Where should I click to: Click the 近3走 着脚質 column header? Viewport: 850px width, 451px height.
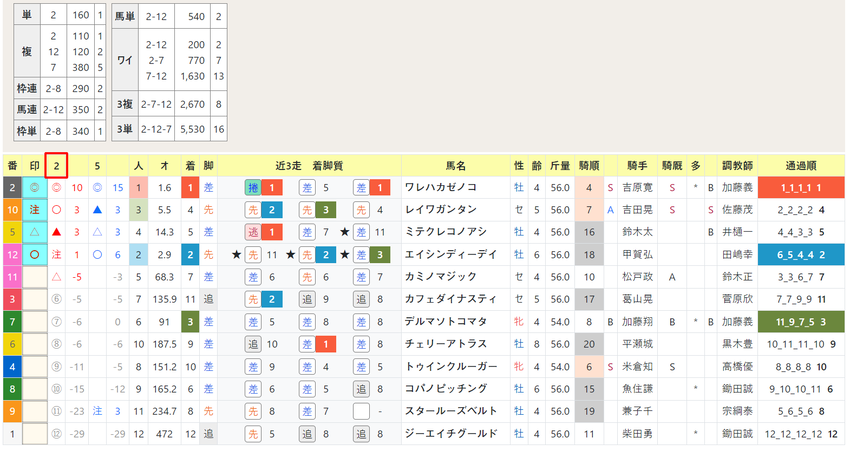pyautogui.click(x=309, y=166)
